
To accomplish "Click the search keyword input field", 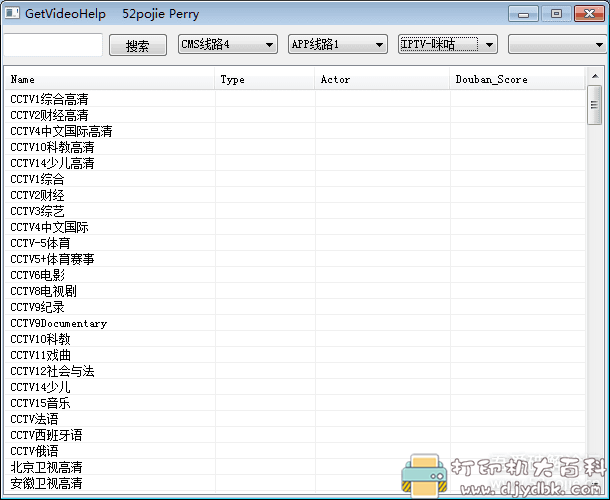I will click(x=53, y=45).
